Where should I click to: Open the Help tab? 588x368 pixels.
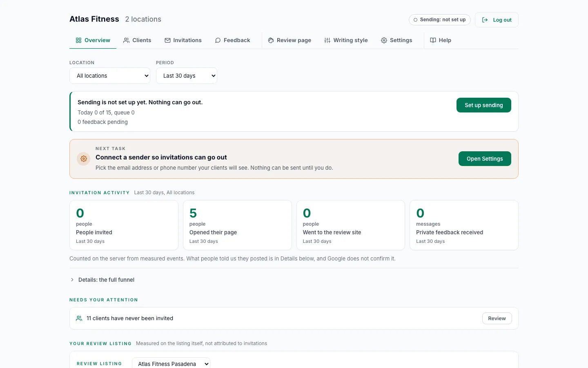(x=441, y=40)
